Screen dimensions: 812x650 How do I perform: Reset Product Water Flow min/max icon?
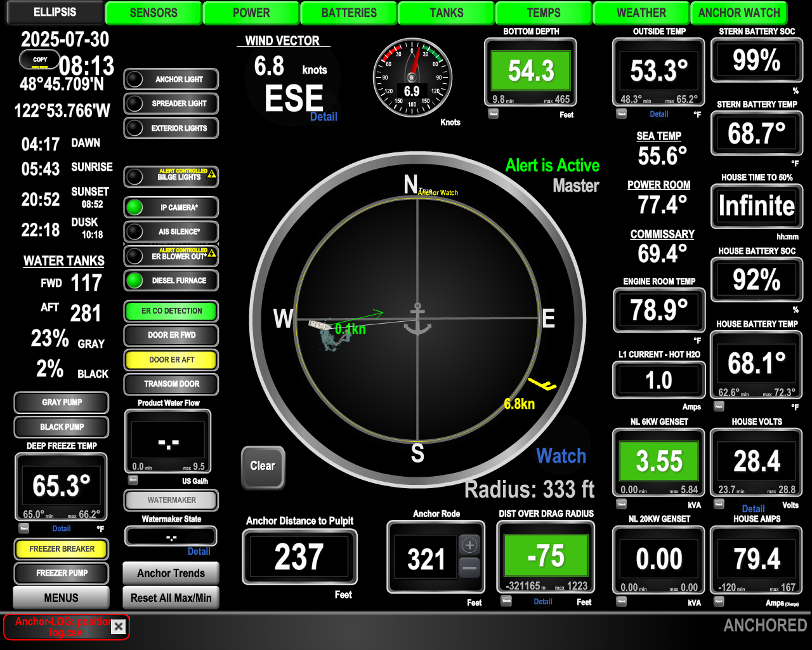pos(133,480)
